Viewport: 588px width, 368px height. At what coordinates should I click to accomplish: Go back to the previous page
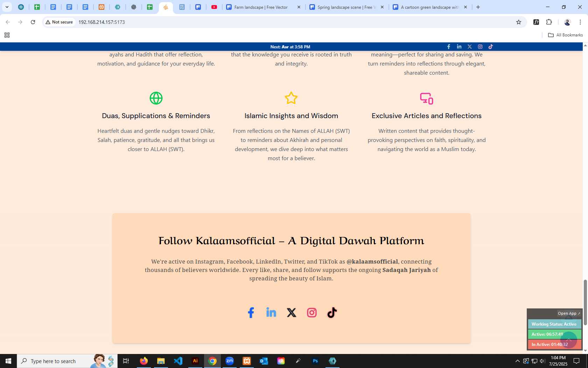tap(8, 22)
